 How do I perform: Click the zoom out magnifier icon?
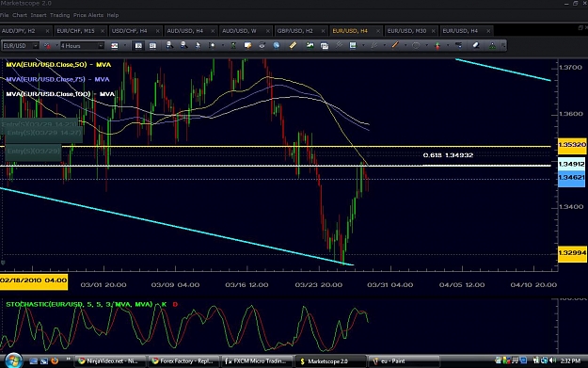click(x=183, y=45)
